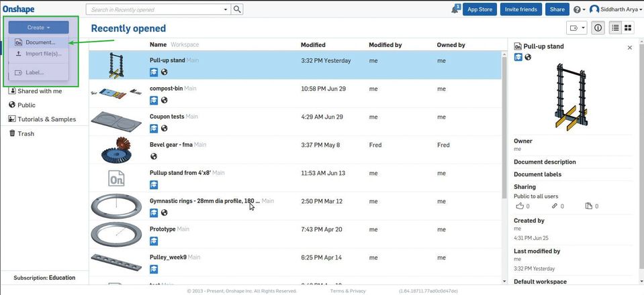Screen dimensions: 644x295
Task: Click the globe icon under Bevel gear - fma
Action: click(154, 156)
